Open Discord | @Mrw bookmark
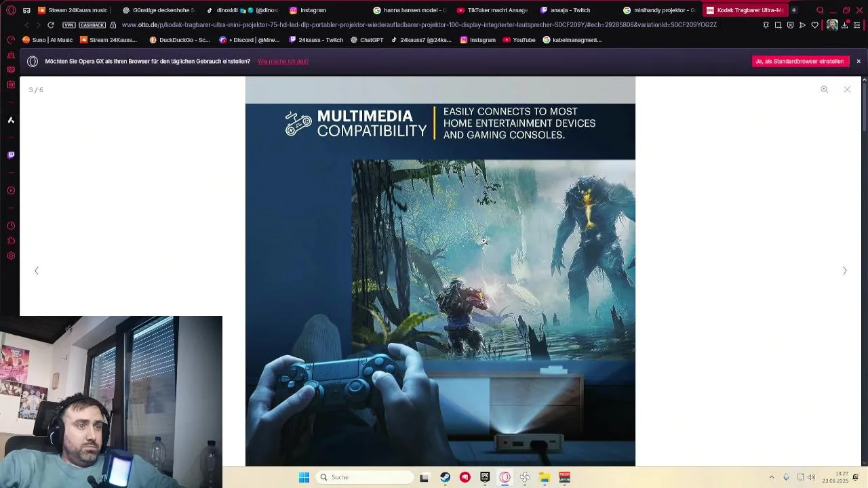Image resolution: width=868 pixels, height=488 pixels. click(250, 40)
